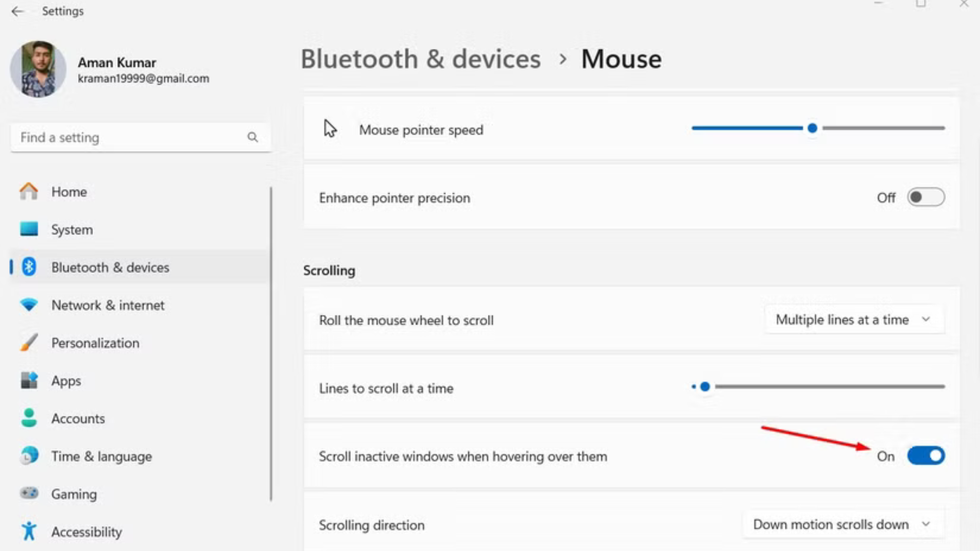Image resolution: width=980 pixels, height=551 pixels.
Task: Open Personalization via paintbrush icon
Action: click(29, 342)
